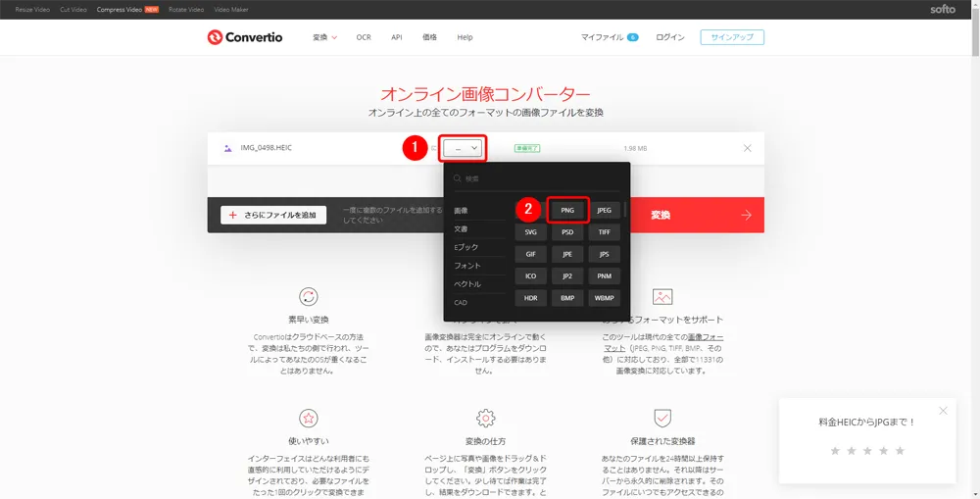Choose JPS output format
The height and width of the screenshot is (499, 980).
coord(604,254)
